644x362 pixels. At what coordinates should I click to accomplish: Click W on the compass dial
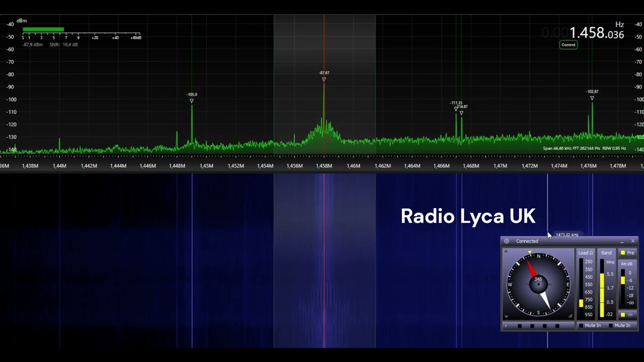pos(510,284)
